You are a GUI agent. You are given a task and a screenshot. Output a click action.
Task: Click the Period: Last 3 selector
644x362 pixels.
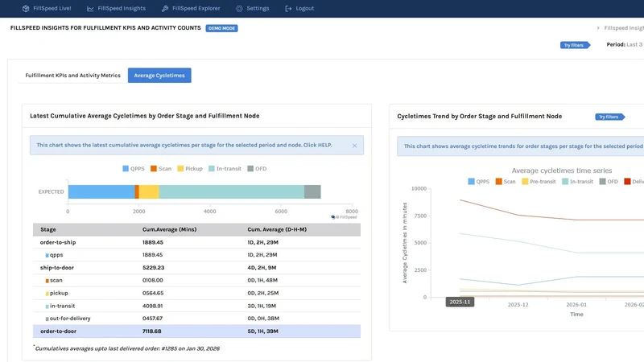click(x=625, y=44)
